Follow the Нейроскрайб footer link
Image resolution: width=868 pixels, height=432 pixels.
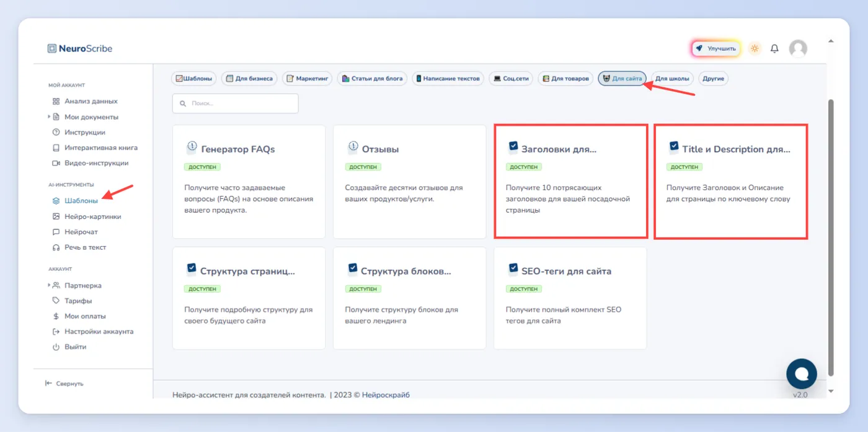coord(386,395)
